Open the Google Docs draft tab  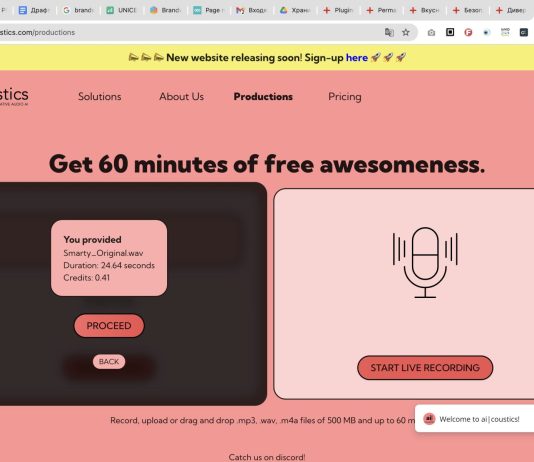point(33,10)
